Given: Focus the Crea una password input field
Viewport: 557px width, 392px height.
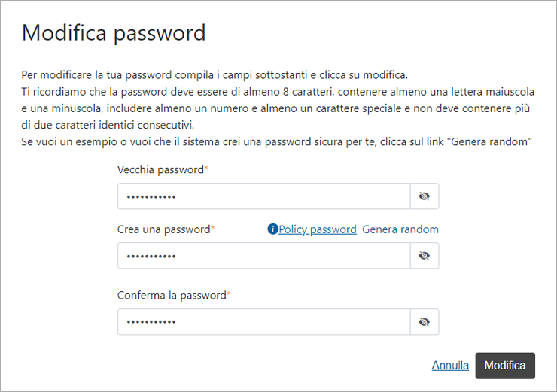Looking at the screenshot, I should click(264, 256).
